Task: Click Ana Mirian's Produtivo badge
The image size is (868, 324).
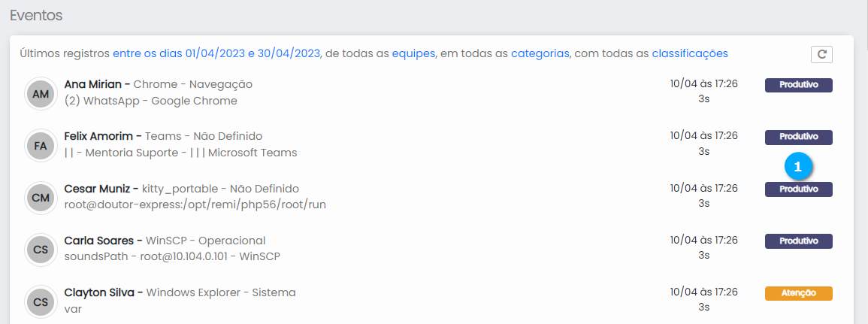Action: [798, 85]
